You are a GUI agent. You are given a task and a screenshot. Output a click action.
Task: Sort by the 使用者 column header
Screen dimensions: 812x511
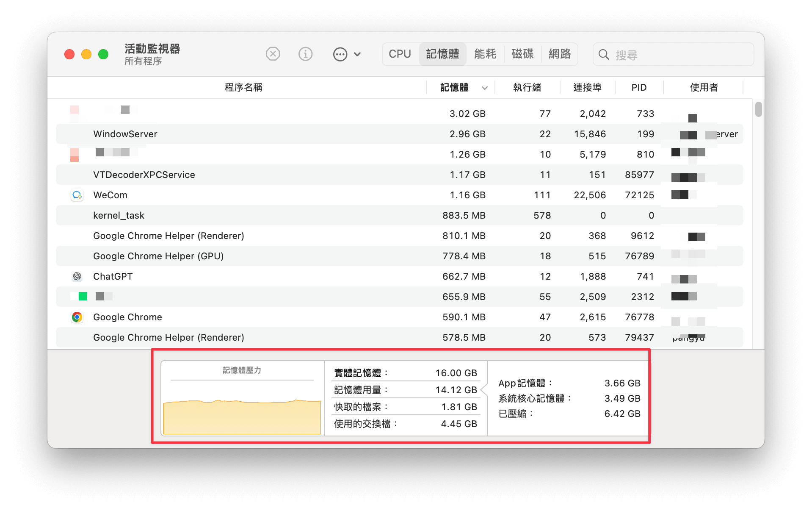(704, 87)
